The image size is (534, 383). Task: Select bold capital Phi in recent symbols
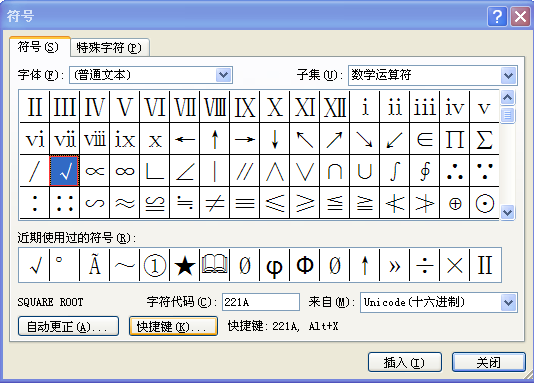pos(304,265)
